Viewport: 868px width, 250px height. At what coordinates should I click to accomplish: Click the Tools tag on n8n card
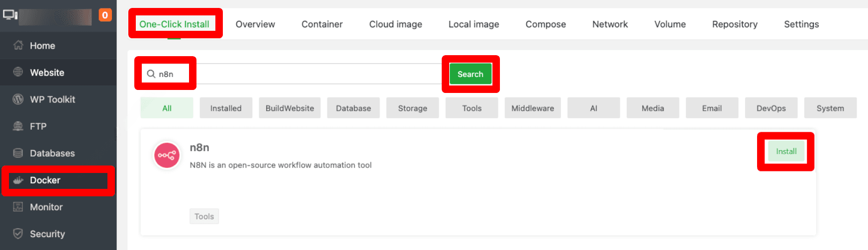pos(204,216)
